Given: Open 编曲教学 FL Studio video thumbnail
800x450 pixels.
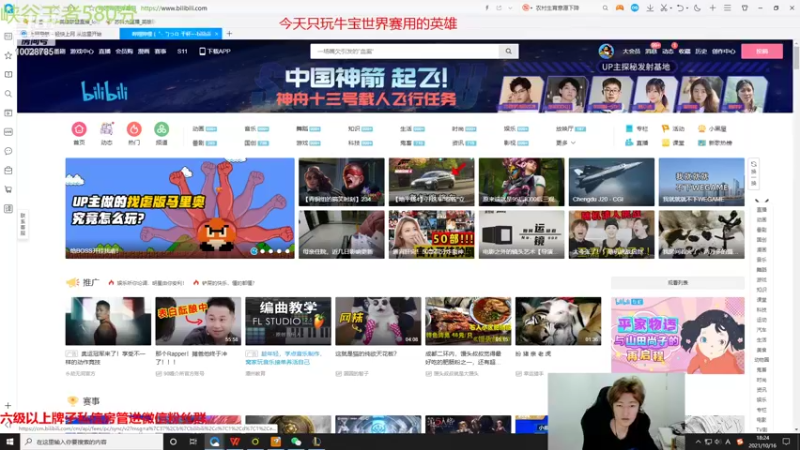Looking at the screenshot, I should [x=288, y=321].
